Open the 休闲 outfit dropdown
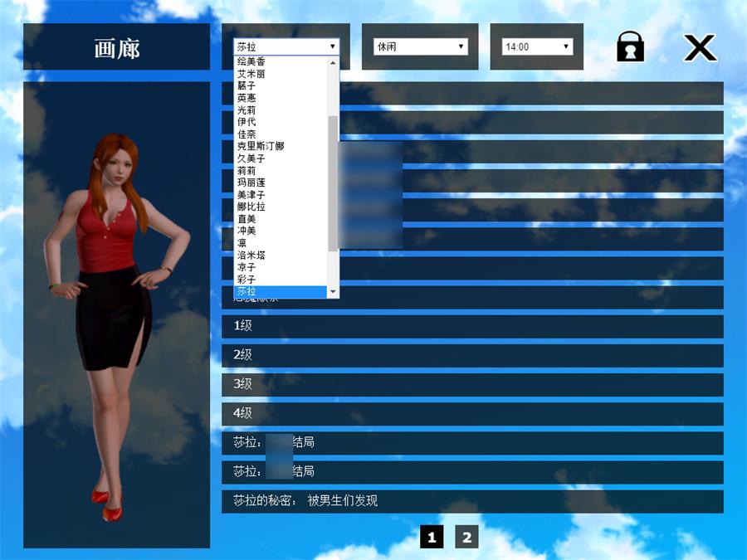747x560 pixels. click(420, 47)
